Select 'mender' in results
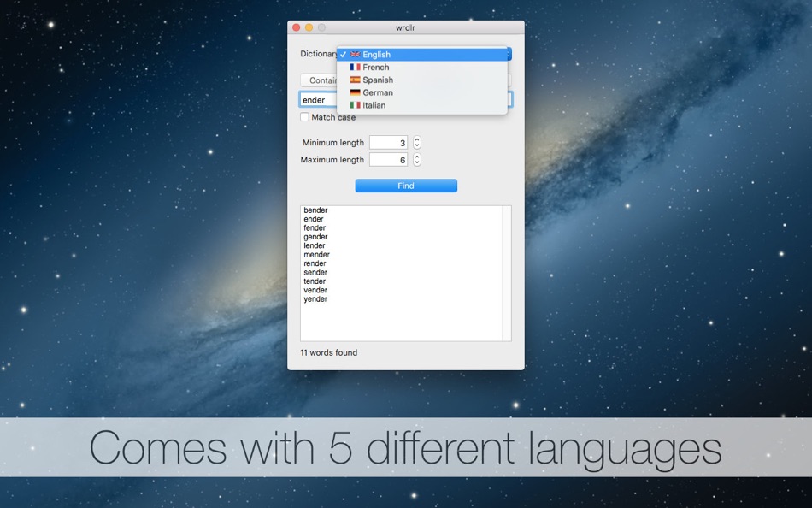Screen dimensions: 812x508 pyautogui.click(x=316, y=255)
